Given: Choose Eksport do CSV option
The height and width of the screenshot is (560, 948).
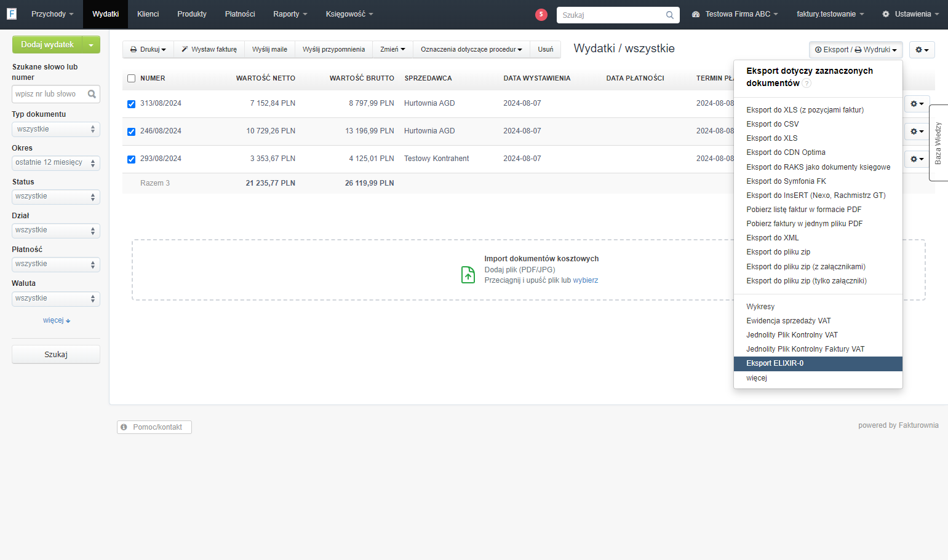Looking at the screenshot, I should (x=772, y=124).
